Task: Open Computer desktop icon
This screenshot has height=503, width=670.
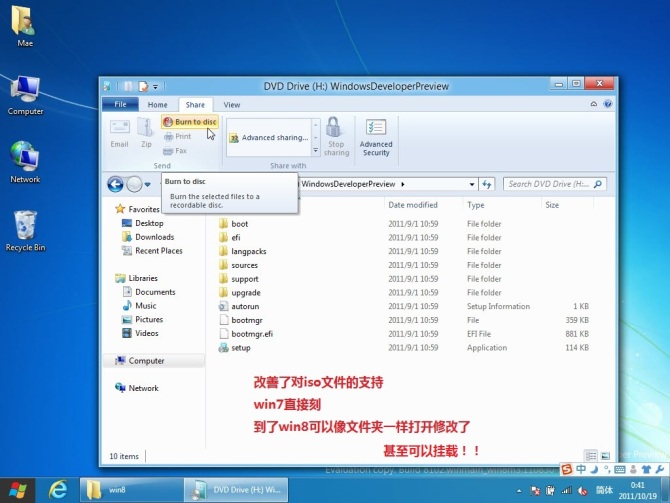Action: pyautogui.click(x=25, y=96)
